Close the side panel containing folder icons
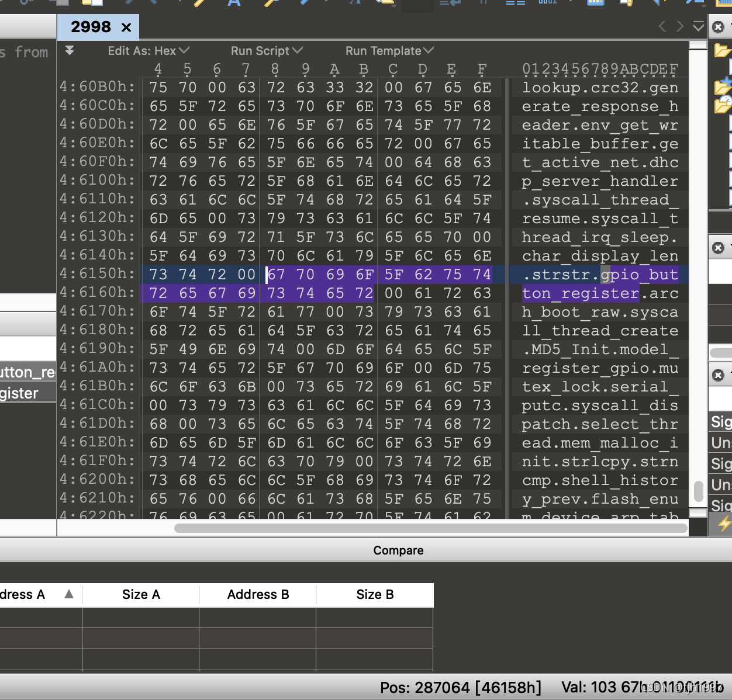Viewport: 732px width, 700px height. (719, 27)
